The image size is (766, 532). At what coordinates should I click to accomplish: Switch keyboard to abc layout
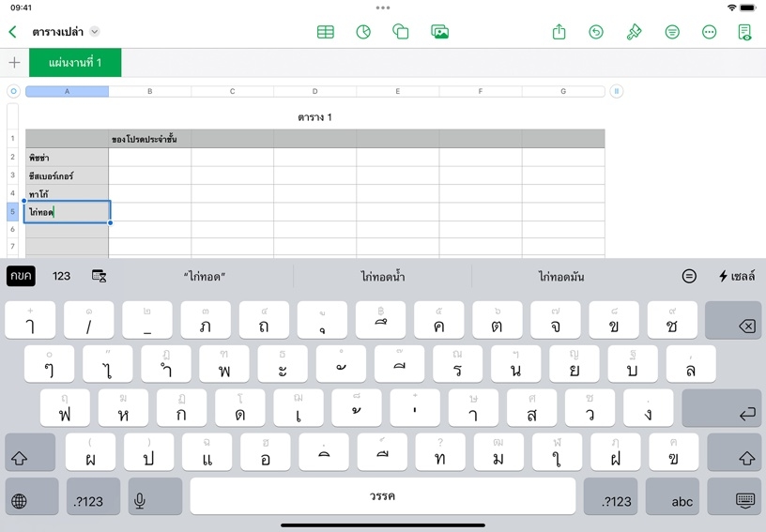coord(682,501)
